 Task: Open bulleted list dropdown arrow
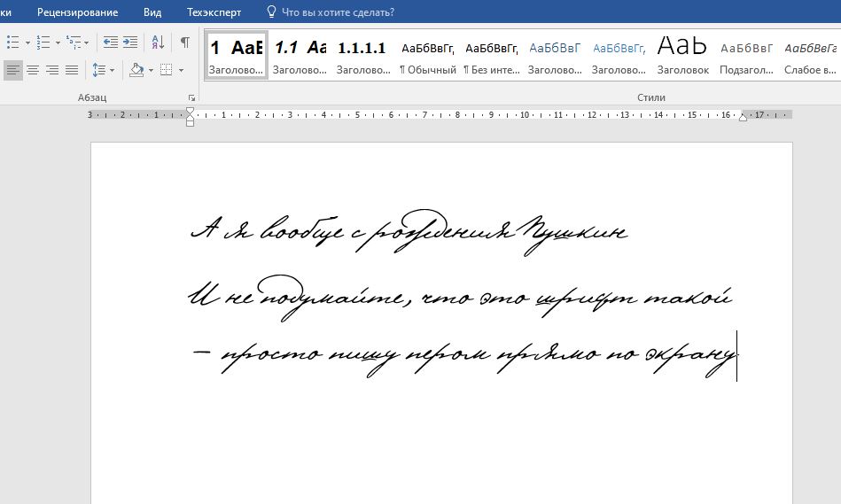[x=27, y=43]
